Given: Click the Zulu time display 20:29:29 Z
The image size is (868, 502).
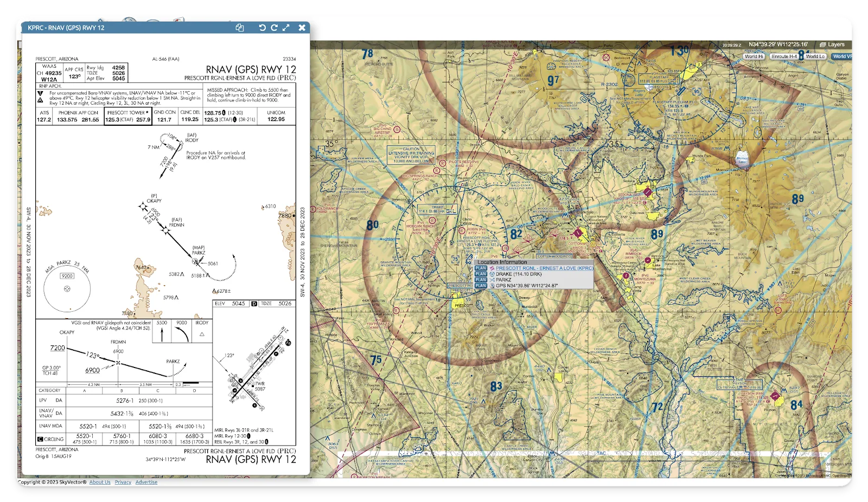Looking at the screenshot, I should click(x=731, y=45).
